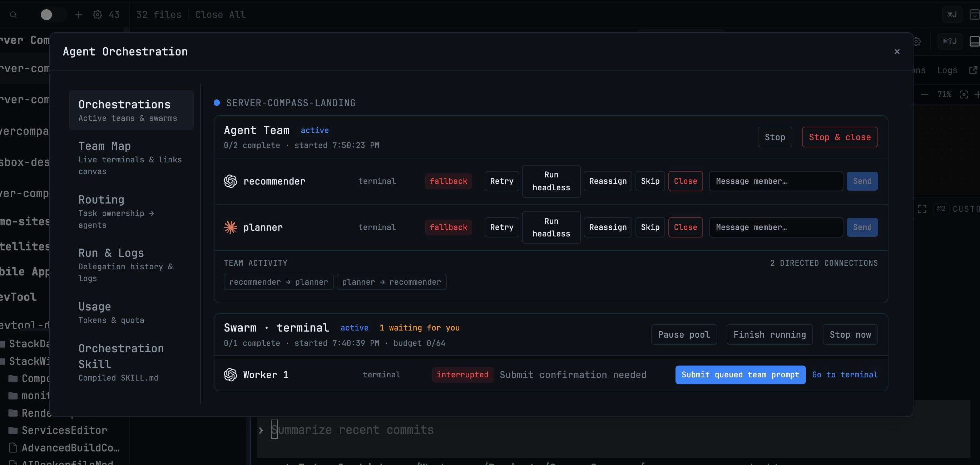Focus the recommender message member field

click(776, 181)
